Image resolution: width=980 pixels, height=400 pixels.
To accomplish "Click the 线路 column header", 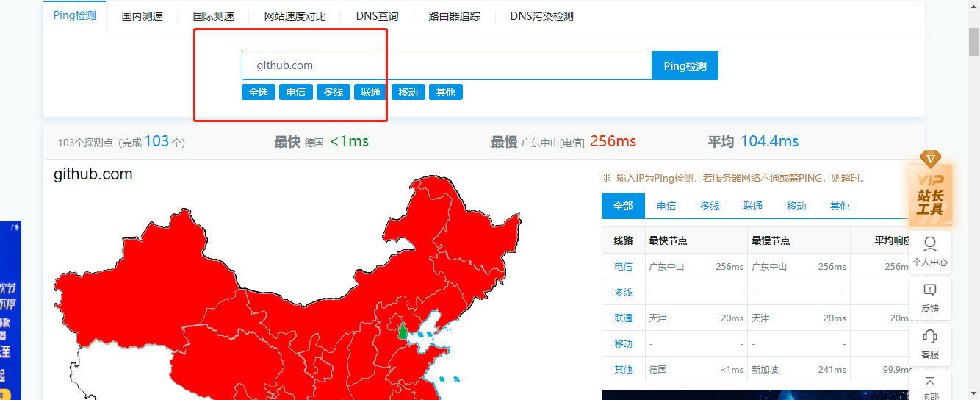I will coord(623,240).
